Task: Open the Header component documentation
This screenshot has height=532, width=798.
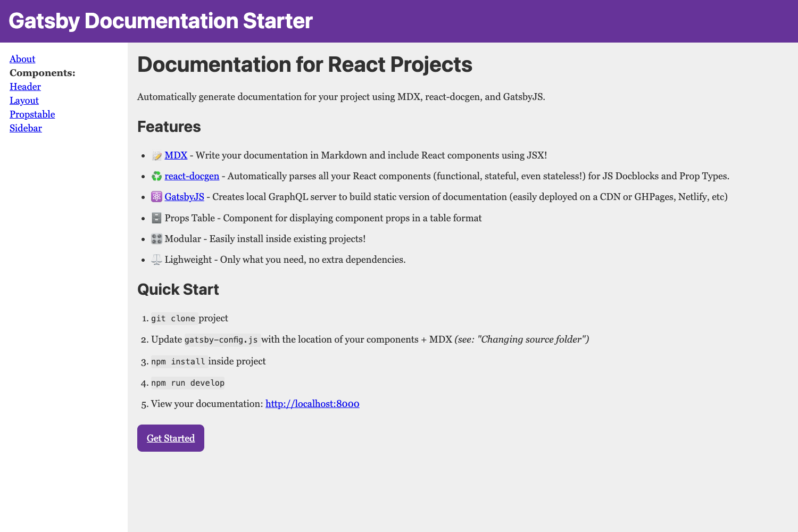Action: [x=24, y=87]
